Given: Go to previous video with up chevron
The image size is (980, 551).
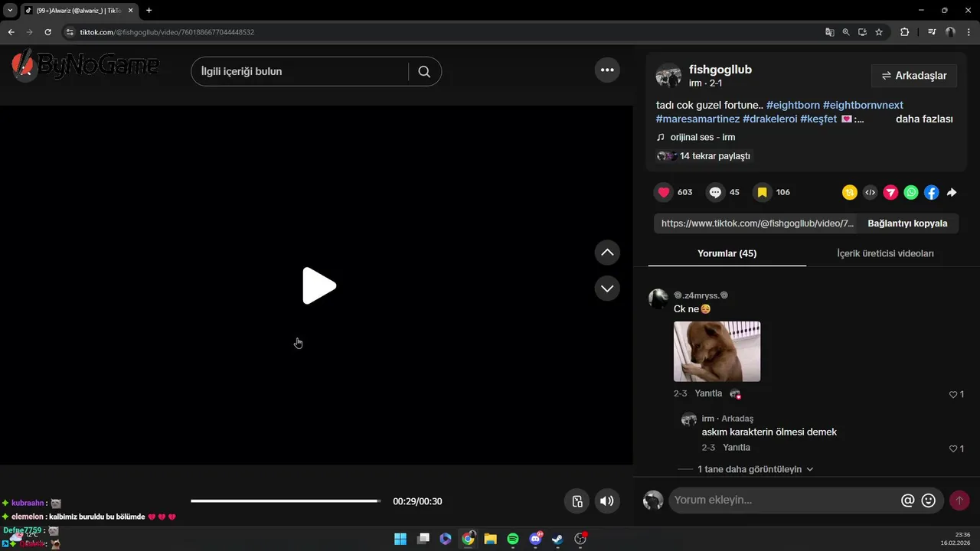Looking at the screenshot, I should [607, 252].
